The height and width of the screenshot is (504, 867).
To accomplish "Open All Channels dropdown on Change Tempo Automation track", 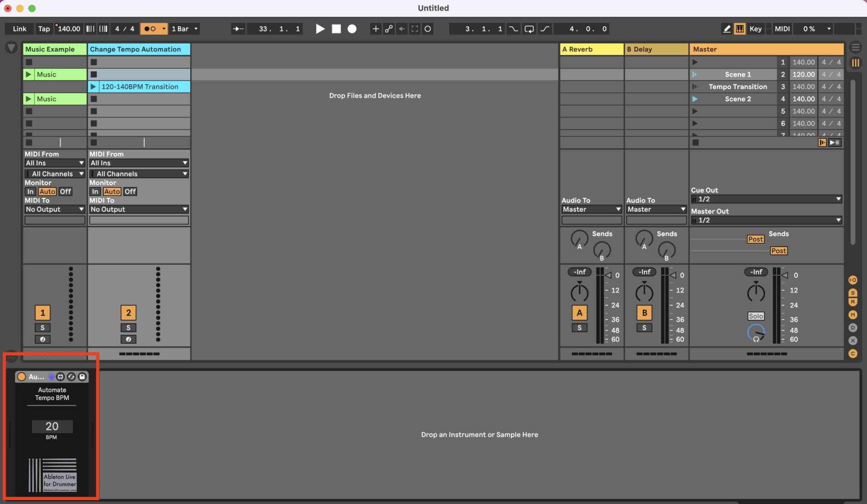I will [x=139, y=174].
